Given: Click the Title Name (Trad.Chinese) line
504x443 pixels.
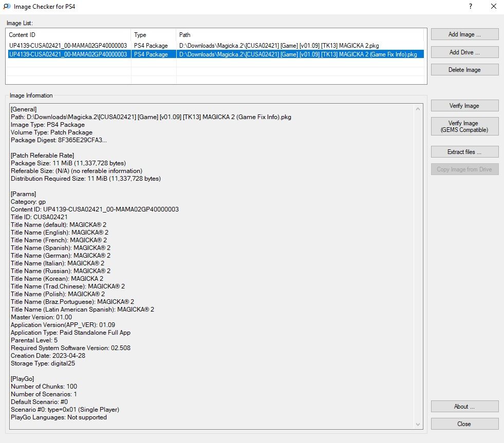Looking at the screenshot, I should coord(67,286).
